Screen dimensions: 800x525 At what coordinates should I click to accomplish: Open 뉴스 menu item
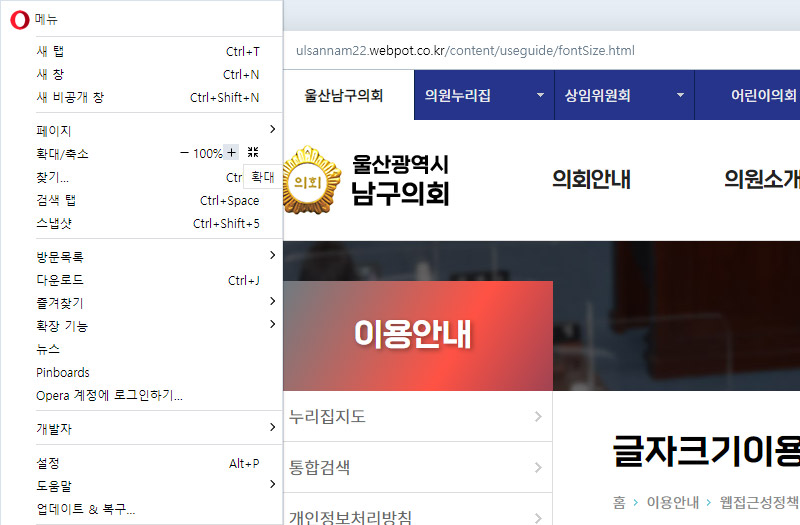tap(148, 349)
